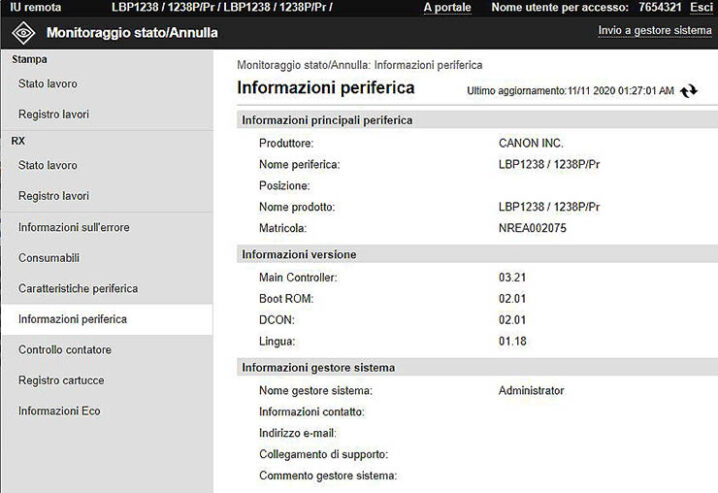718x493 pixels.
Task: Select Informazioni periferica in sidebar
Action: coord(72,319)
